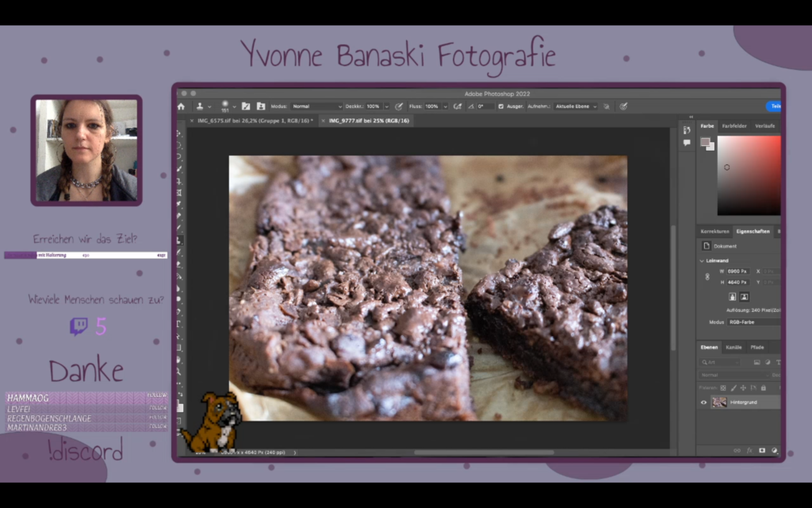Click the Dokument properties icon

click(707, 246)
